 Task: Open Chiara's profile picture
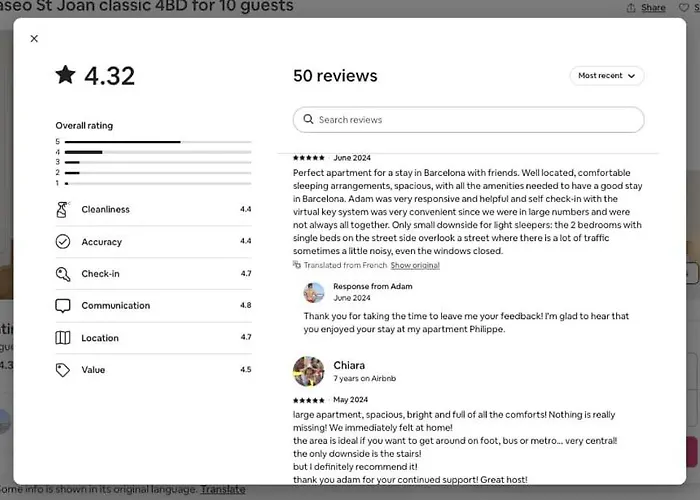(308, 371)
